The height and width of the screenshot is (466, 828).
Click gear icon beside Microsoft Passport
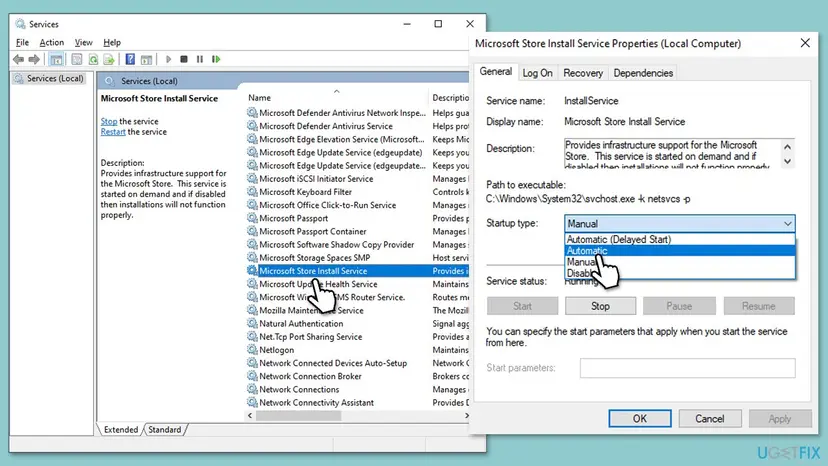point(252,218)
